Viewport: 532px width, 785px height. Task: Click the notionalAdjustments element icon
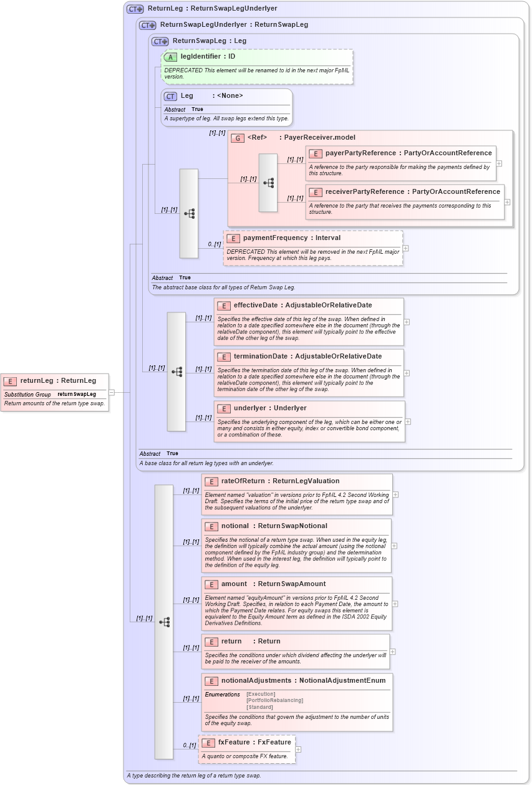point(210,681)
